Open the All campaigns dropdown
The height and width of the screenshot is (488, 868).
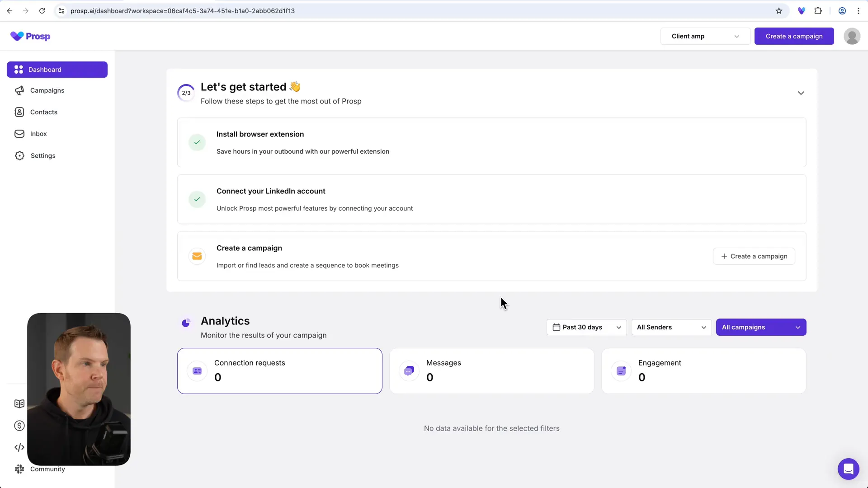coord(761,327)
